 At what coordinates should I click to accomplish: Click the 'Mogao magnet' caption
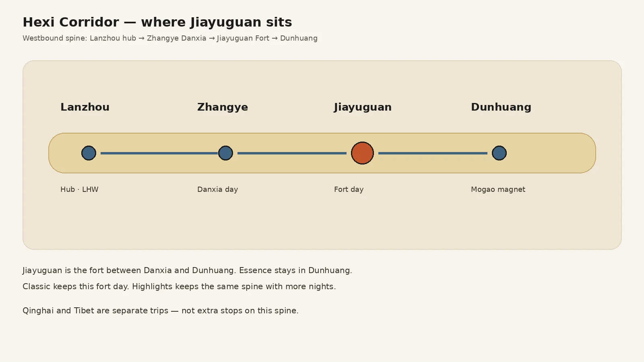(x=498, y=189)
